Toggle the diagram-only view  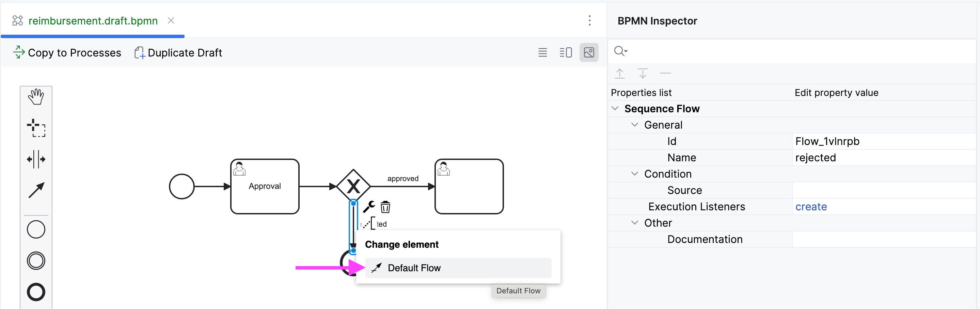pyautogui.click(x=589, y=52)
